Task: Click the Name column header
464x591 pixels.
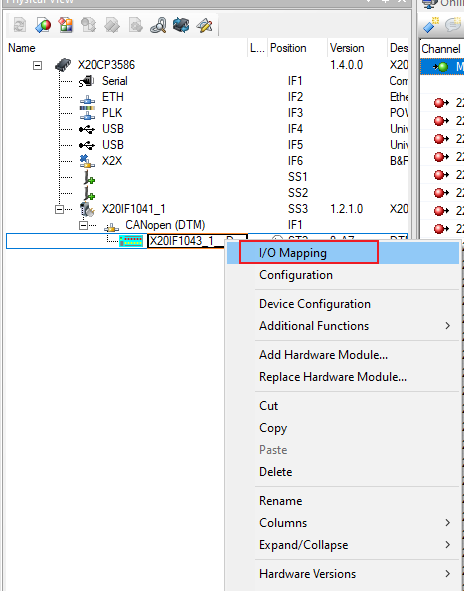Action: click(x=126, y=48)
